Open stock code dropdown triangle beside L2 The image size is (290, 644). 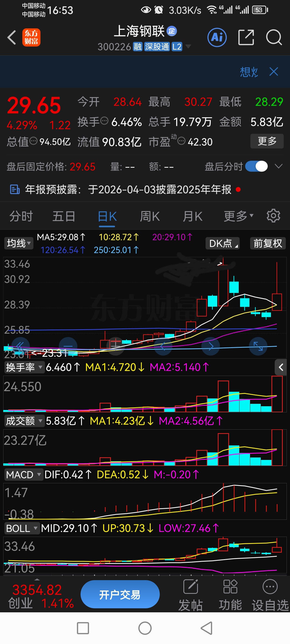click(x=188, y=46)
